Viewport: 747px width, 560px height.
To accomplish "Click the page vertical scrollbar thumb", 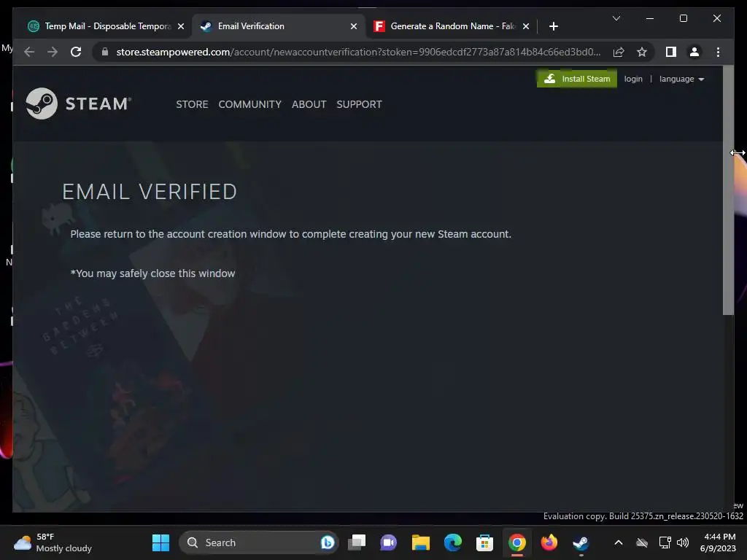I will (728, 190).
